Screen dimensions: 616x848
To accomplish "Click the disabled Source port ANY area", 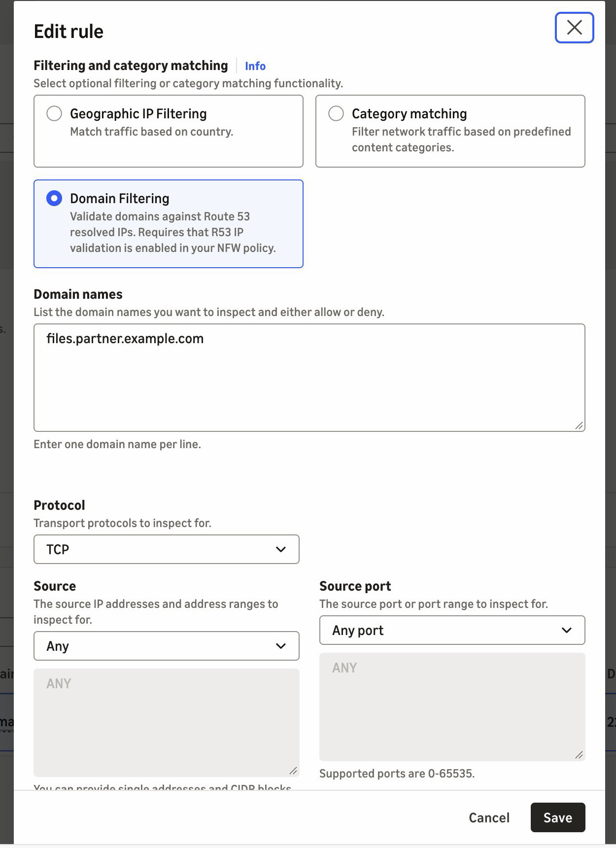I will (452, 707).
